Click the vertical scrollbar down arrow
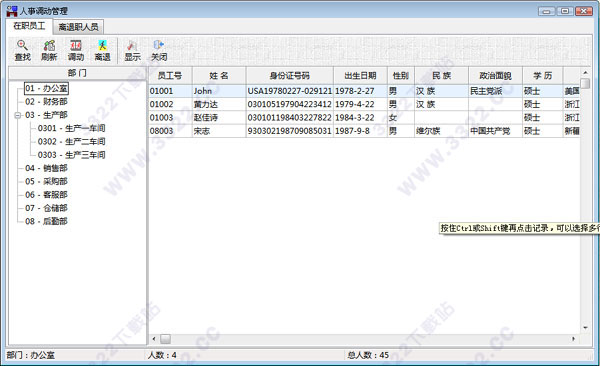Screen dimensions: 600x366 [x=585, y=328]
